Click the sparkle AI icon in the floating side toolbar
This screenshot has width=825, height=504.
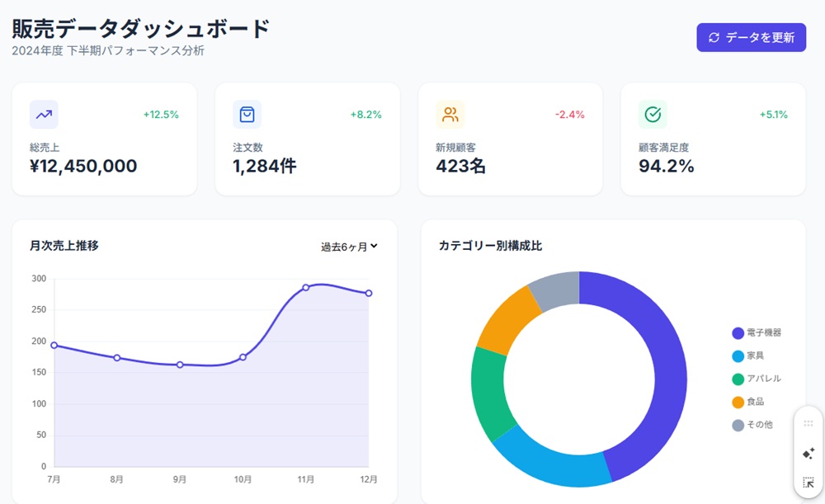pos(806,454)
